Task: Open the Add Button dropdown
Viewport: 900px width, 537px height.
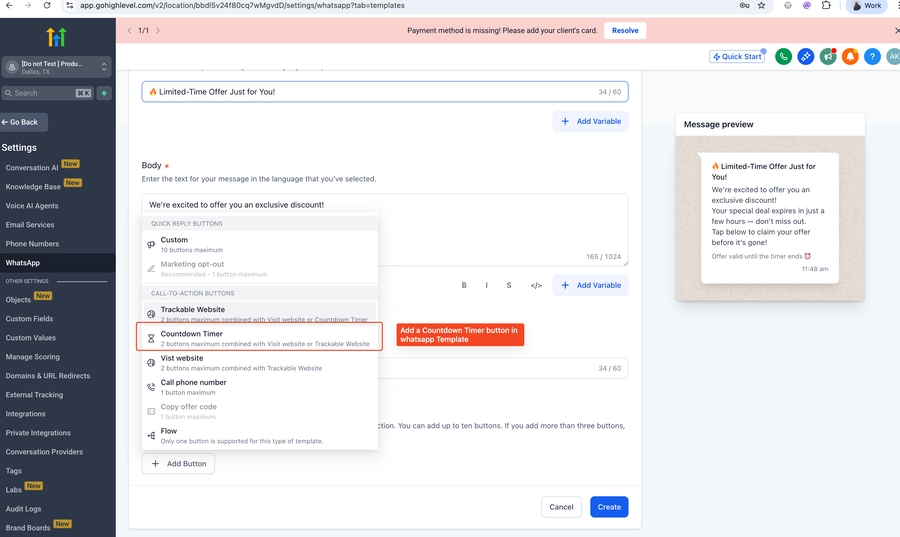Action: [x=178, y=464]
